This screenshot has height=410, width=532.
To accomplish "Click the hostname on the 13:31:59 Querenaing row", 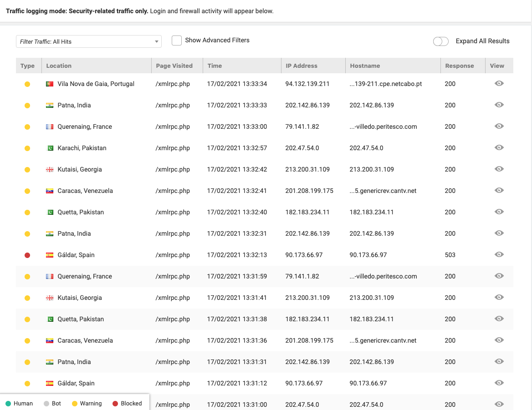I will click(384, 276).
